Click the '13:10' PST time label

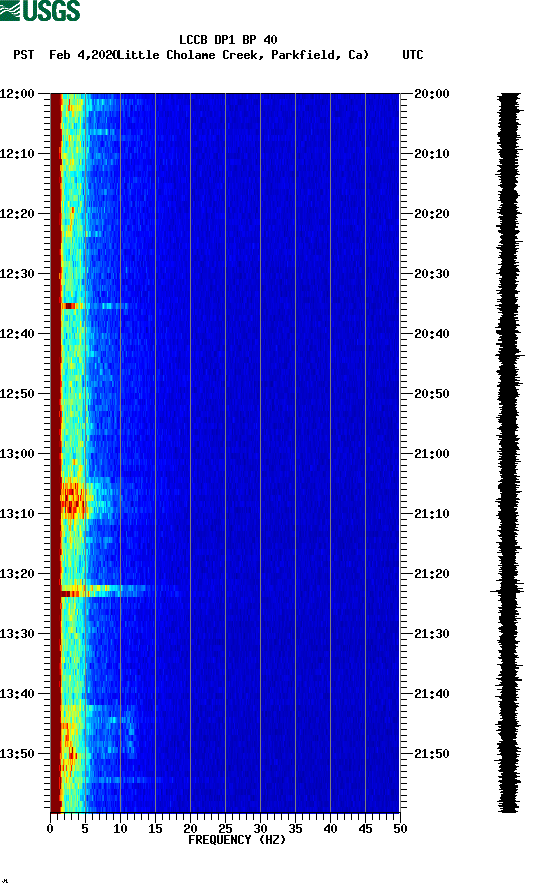click(17, 514)
